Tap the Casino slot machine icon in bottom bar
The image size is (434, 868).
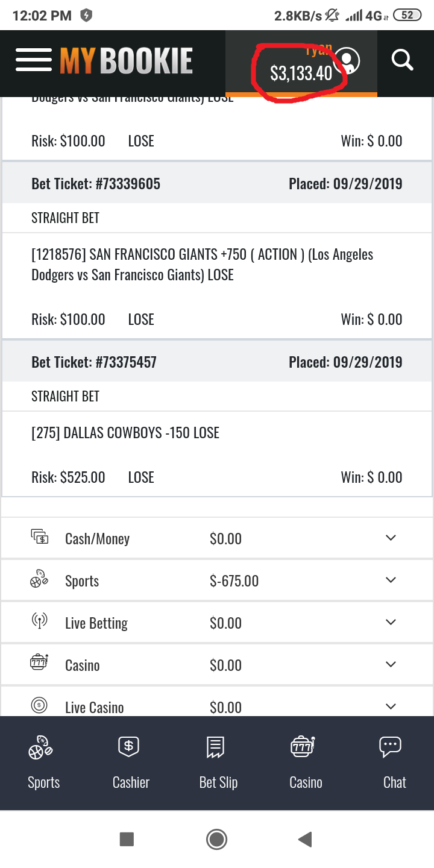(x=303, y=746)
